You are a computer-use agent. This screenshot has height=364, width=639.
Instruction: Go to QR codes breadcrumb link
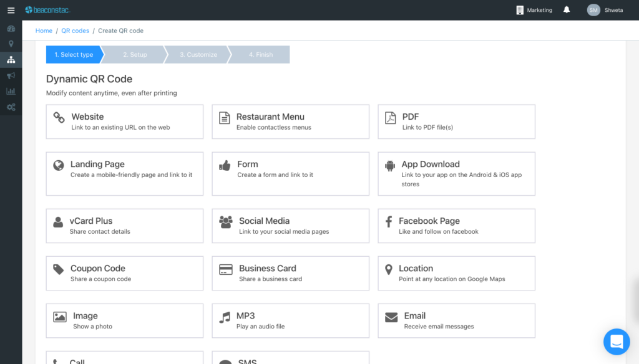75,31
